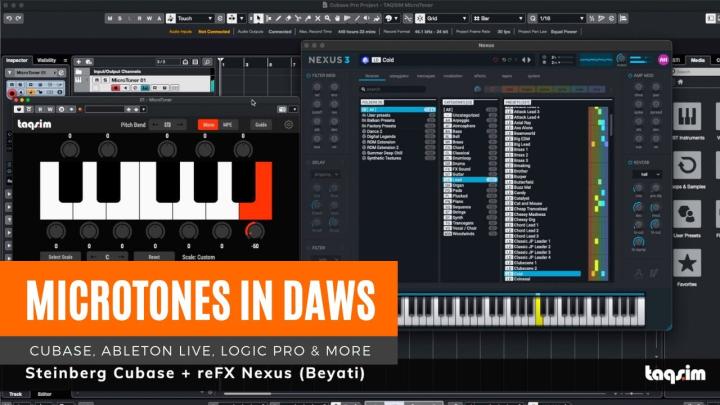Click the Nexus 3 logo
This screenshot has width=720, height=405.
tap(329, 60)
